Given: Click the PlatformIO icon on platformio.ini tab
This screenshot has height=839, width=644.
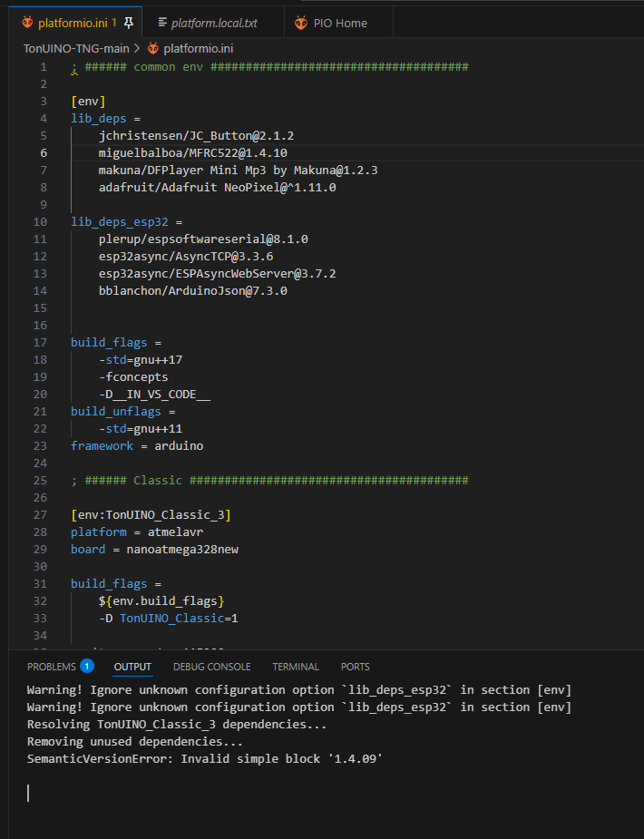Looking at the screenshot, I should point(27,22).
